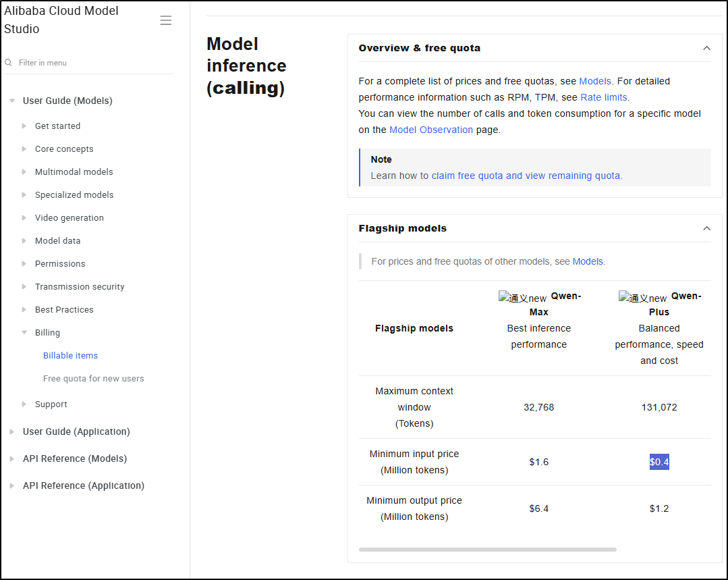Open Transmission security menu item
728x580 pixels.
click(x=80, y=287)
